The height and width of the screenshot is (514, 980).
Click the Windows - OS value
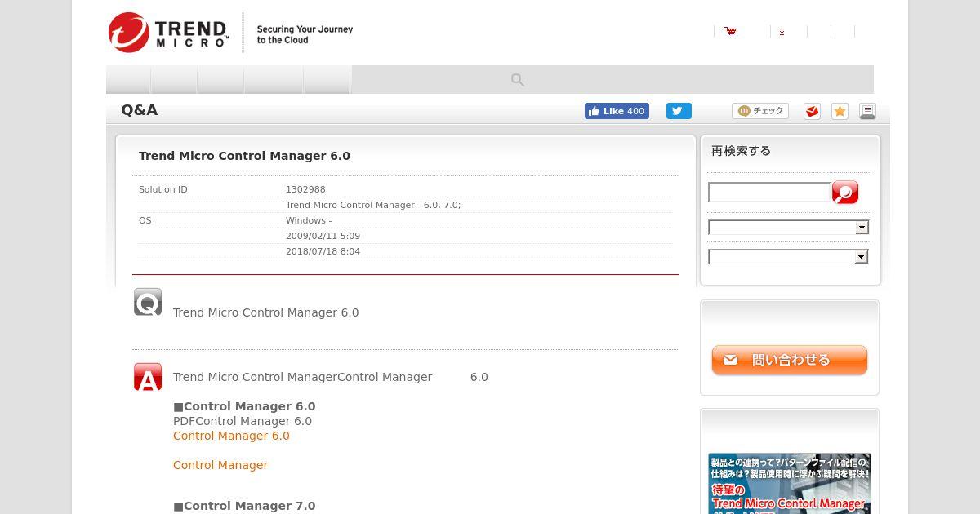click(x=309, y=220)
